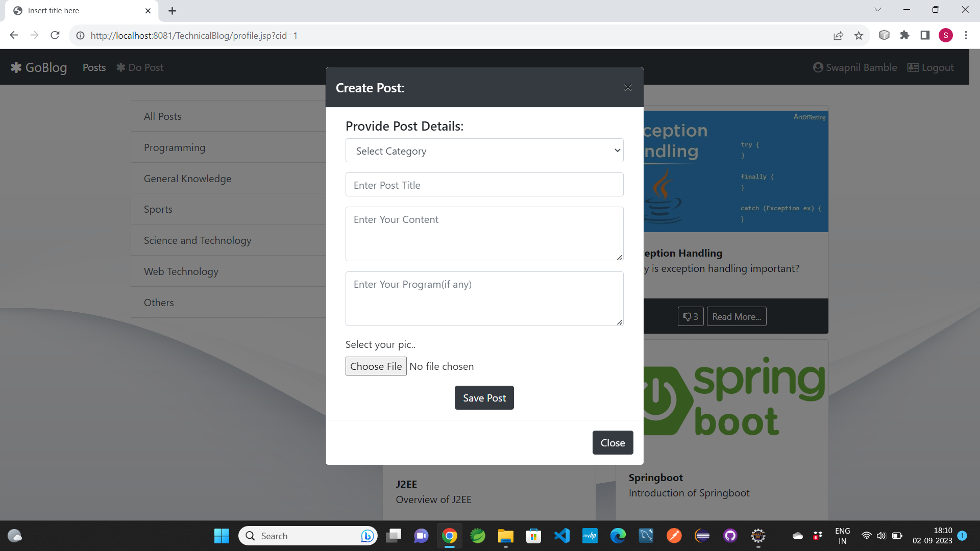Open the Select Category dropdown
Image resolution: width=980 pixels, height=551 pixels.
(x=484, y=151)
